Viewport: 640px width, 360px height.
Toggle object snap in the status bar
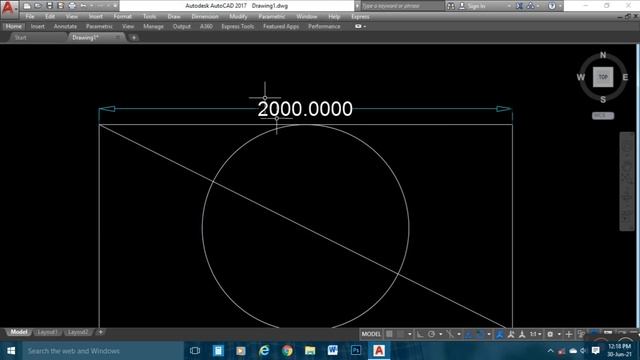click(x=480, y=334)
